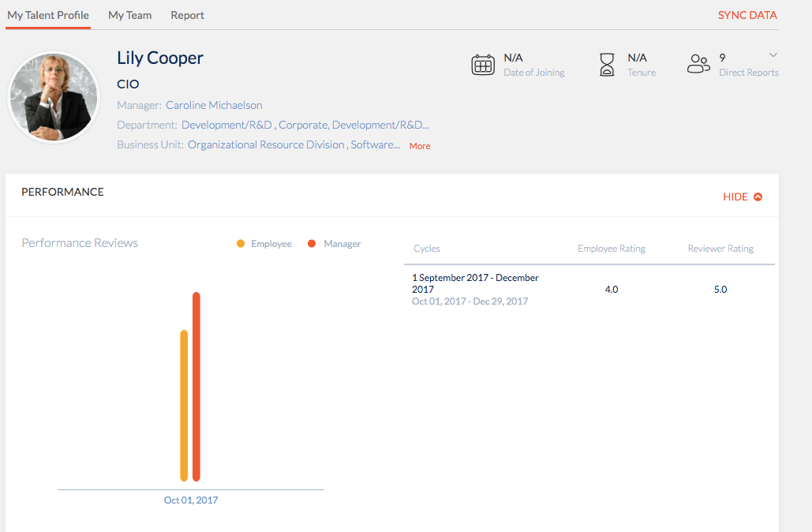Viewport: 812px width, 532px height.
Task: Click the HIDE up-arrow circle icon
Action: coord(758,197)
